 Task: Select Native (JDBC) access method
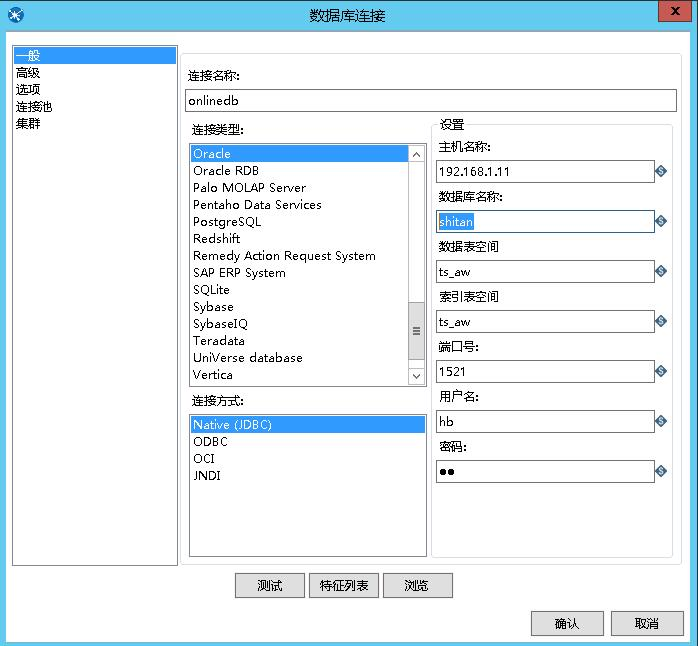pyautogui.click(x=308, y=424)
